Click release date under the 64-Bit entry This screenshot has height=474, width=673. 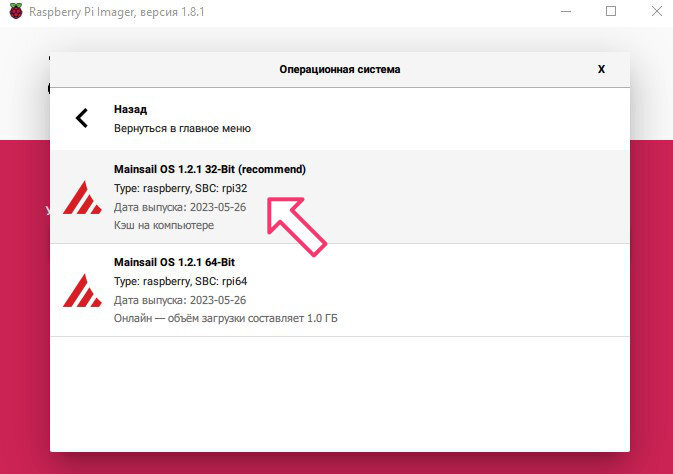point(180,300)
